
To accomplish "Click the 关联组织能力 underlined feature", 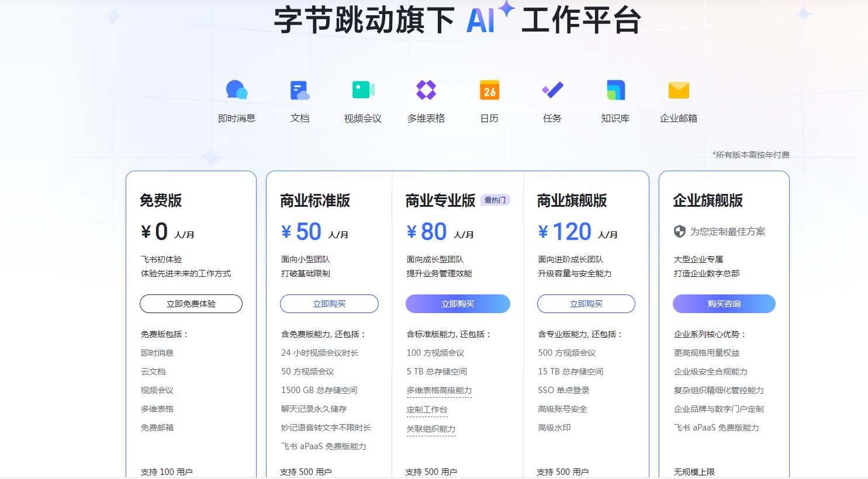I will 431,429.
